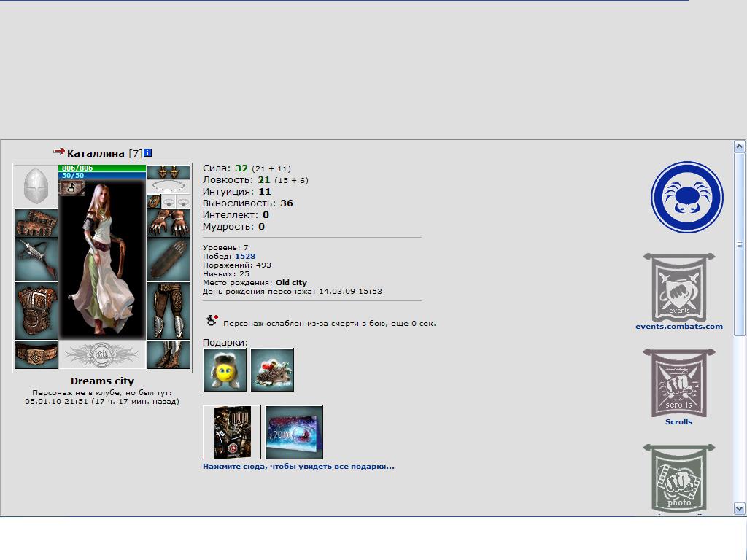Click the empty helmet slot icon
Image resolution: width=747 pixels, height=560 pixels.
(x=36, y=186)
